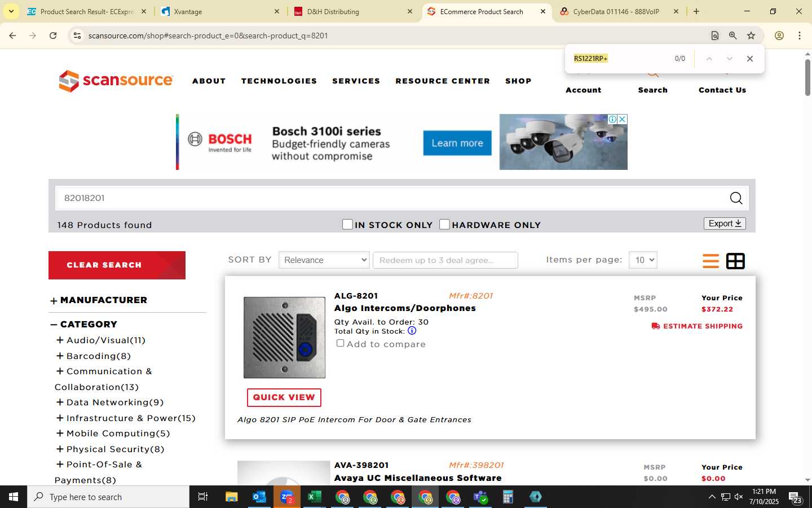Switch to D&H Distributing tab
This screenshot has width=812, height=508.
click(354, 11)
